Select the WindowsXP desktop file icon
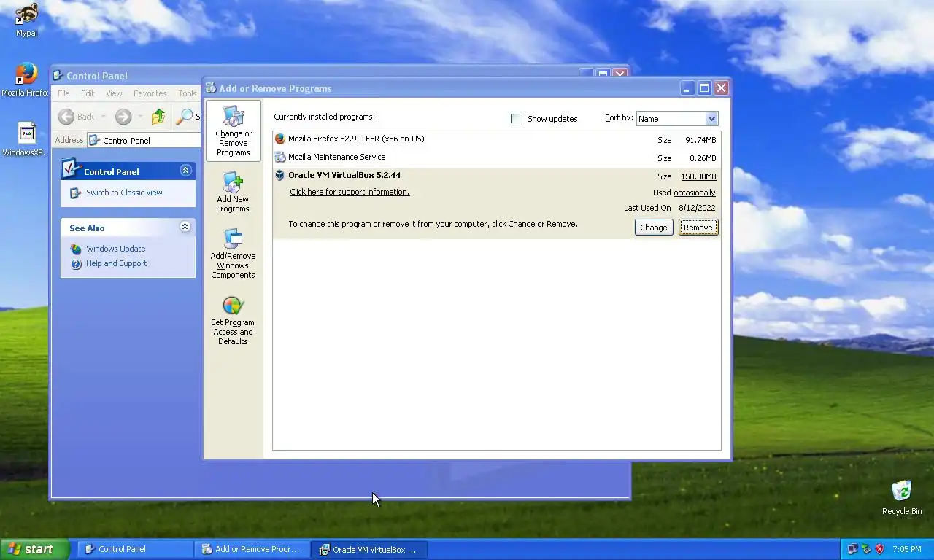The width and height of the screenshot is (934, 560). [26, 133]
